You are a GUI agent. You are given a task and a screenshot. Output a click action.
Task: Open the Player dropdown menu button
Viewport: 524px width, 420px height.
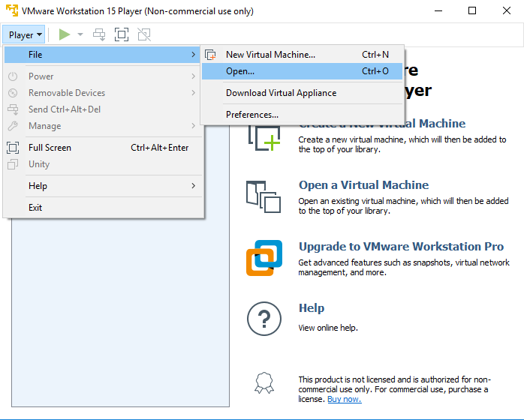[24, 34]
